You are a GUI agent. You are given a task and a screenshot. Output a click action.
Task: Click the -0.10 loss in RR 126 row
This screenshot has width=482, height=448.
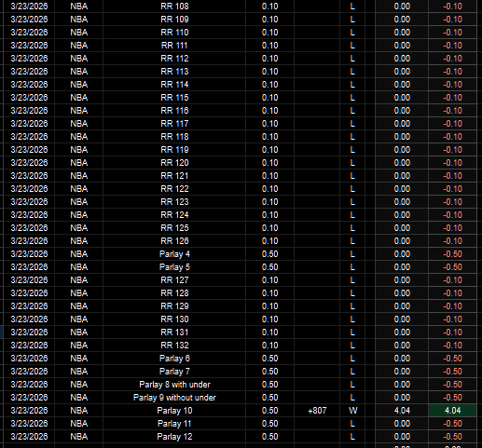[x=452, y=241]
